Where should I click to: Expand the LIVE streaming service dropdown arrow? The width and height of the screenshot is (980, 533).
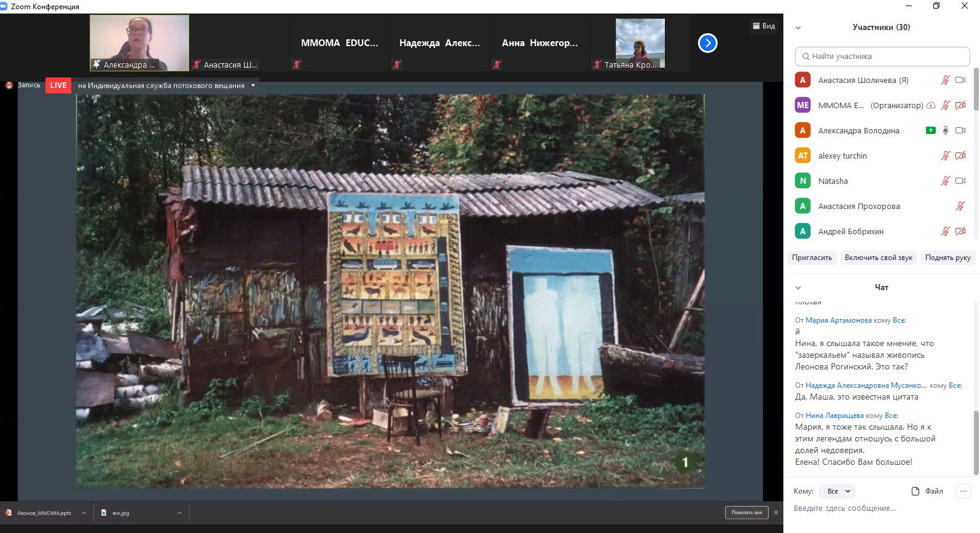253,85
